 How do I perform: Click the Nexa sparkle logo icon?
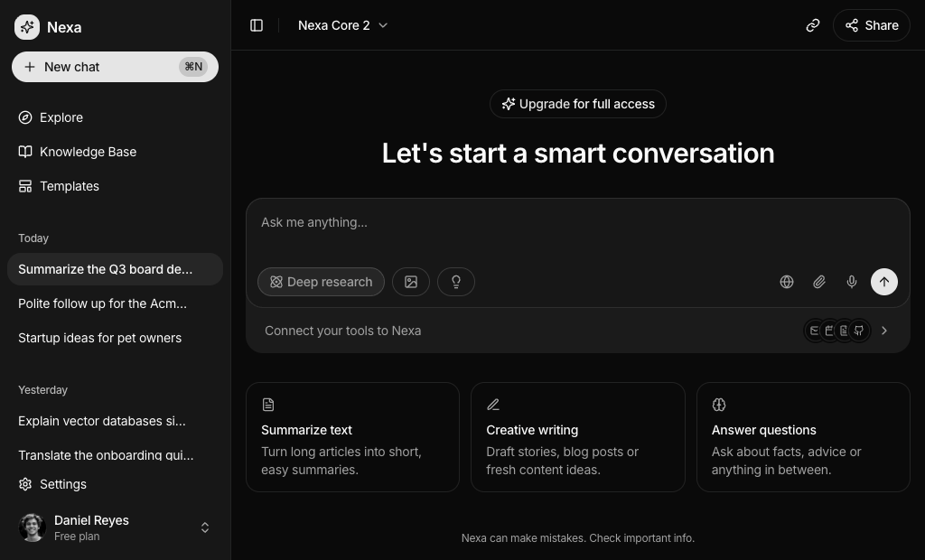tap(26, 27)
